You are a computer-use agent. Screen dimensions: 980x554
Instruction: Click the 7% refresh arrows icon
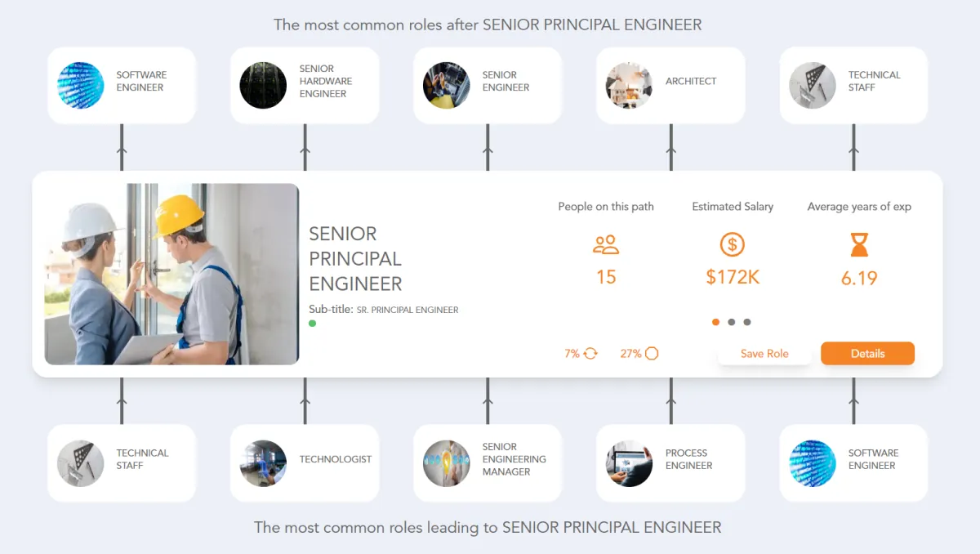click(x=590, y=354)
